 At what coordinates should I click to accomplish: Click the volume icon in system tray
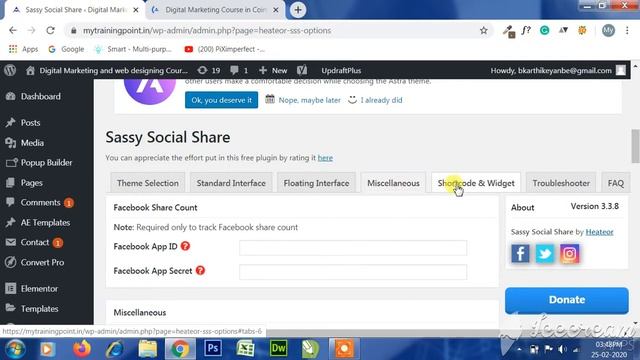pyautogui.click(x=562, y=349)
